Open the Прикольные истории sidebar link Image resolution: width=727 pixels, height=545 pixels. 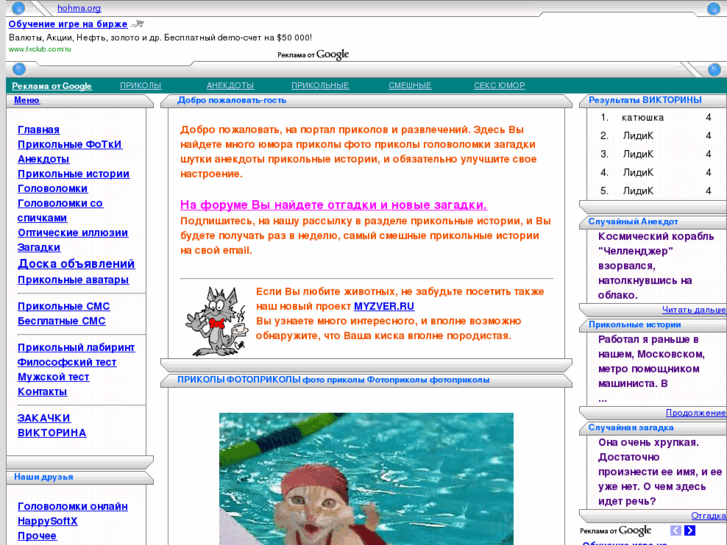click(73, 174)
